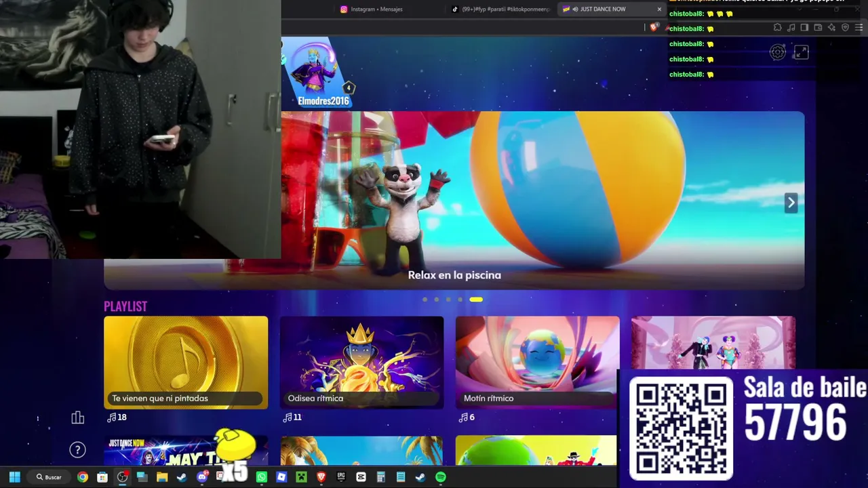Open Epic Games Launcher from the taskbar
The image size is (868, 488).
pos(341,477)
